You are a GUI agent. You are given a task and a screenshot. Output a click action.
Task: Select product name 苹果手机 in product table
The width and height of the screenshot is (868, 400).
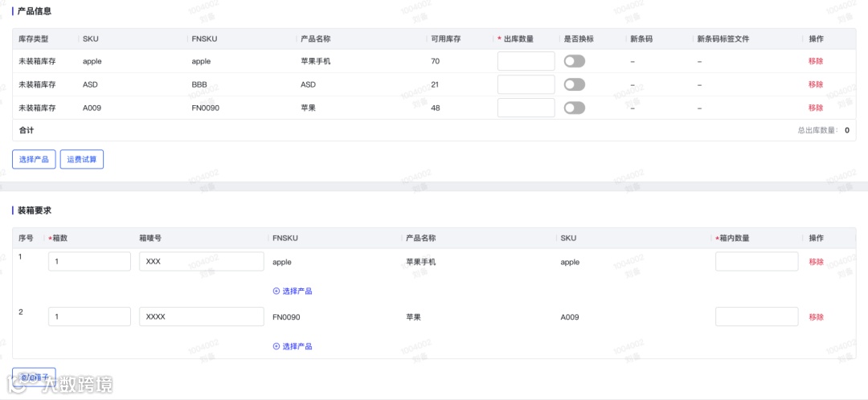(316, 61)
